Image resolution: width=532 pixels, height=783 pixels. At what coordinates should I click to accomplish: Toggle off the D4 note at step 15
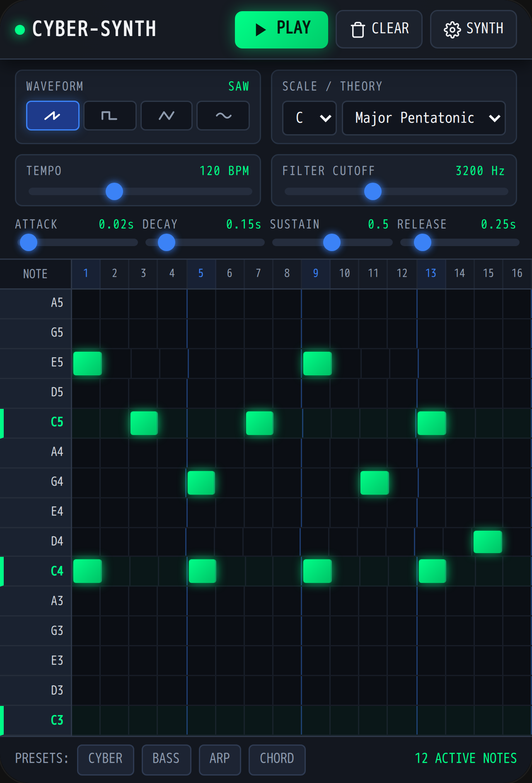pos(488,542)
